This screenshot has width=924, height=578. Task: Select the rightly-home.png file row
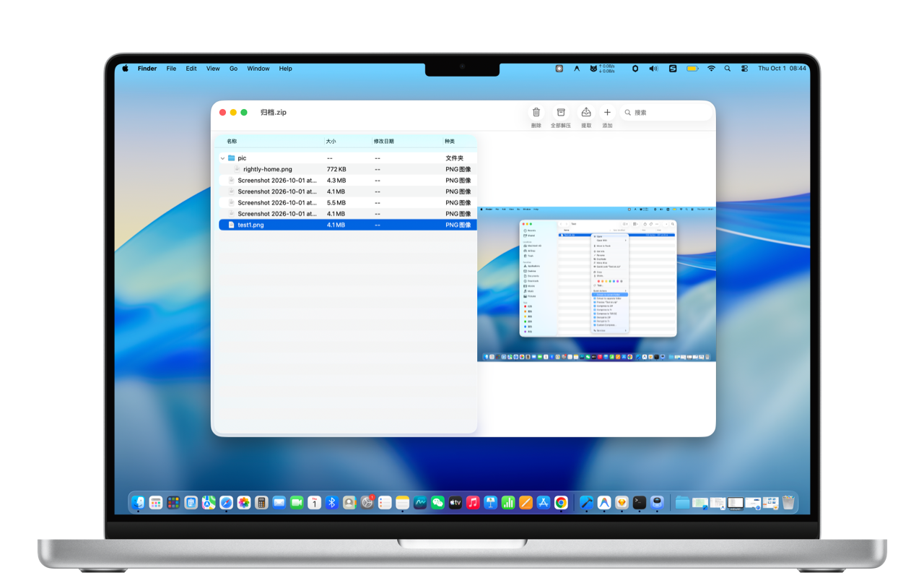click(x=347, y=169)
